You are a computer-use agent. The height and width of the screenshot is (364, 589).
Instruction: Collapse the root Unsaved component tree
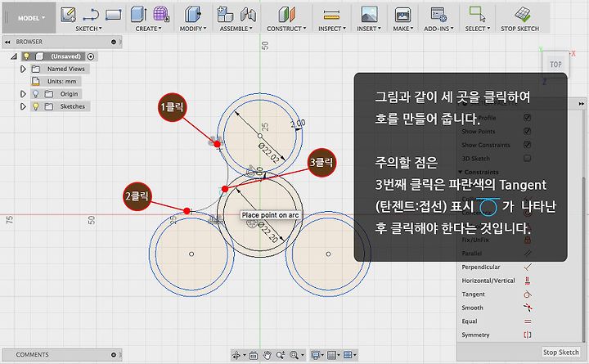[x=14, y=56]
